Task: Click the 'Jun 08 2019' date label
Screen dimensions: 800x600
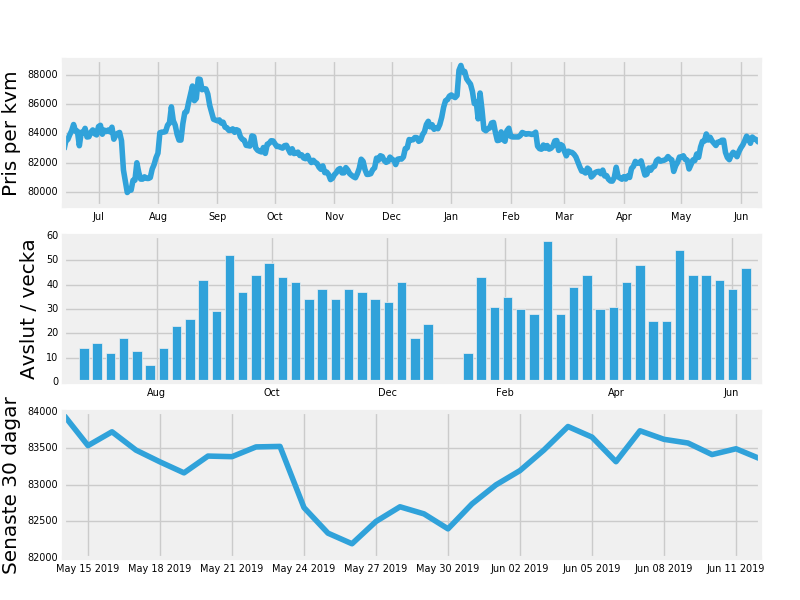Action: (663, 568)
